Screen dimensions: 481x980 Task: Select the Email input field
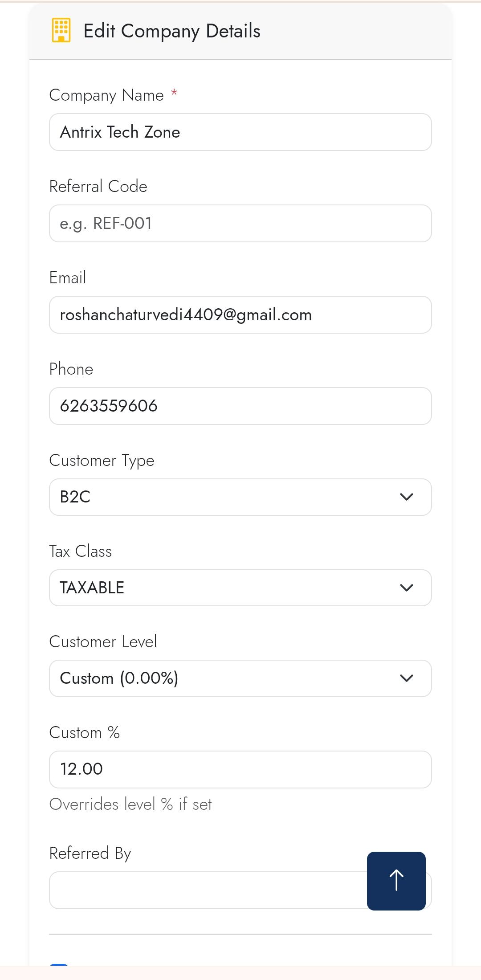point(240,315)
